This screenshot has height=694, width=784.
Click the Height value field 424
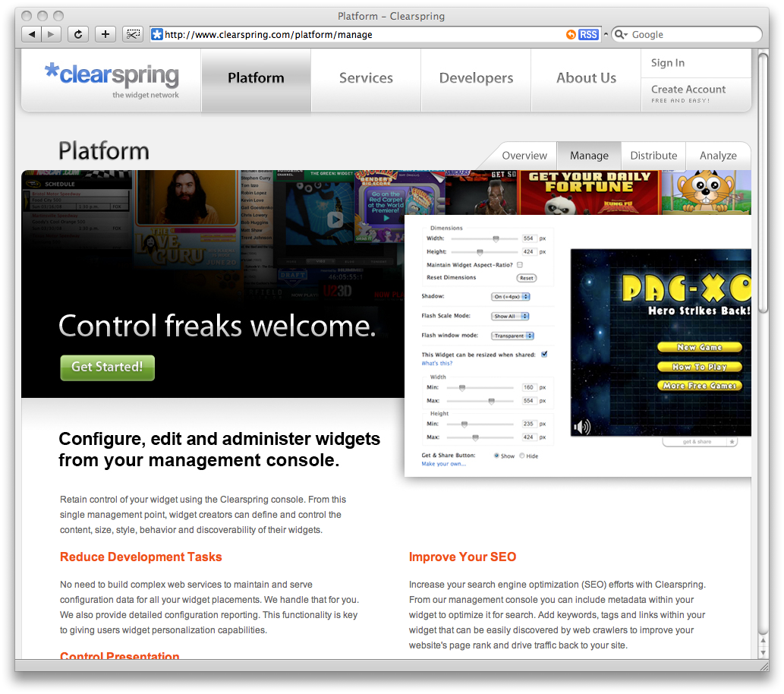pos(528,251)
